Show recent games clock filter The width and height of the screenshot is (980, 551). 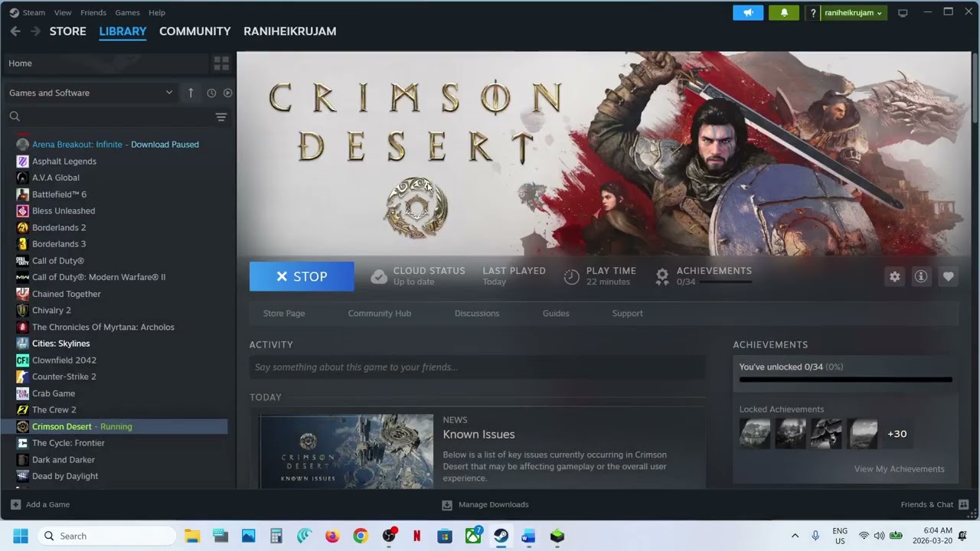[x=211, y=93]
